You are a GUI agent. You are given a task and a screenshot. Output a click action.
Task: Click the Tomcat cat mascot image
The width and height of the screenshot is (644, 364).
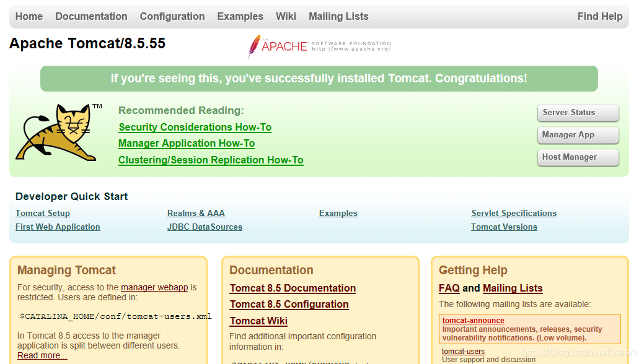59,132
